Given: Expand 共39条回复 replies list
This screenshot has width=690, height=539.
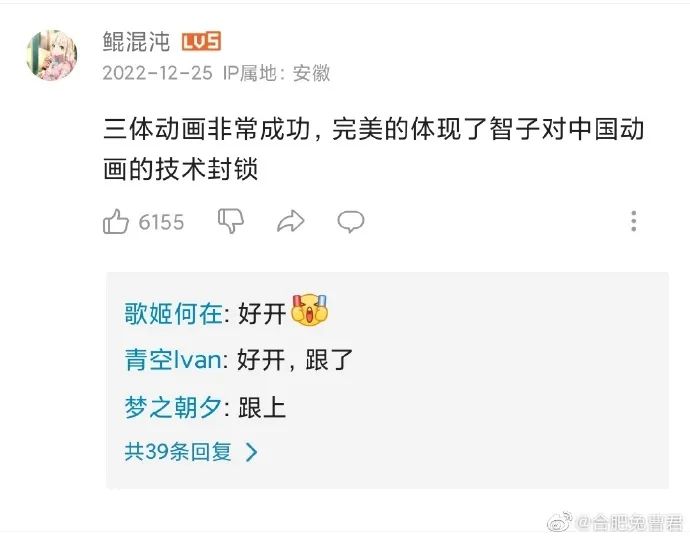Looking at the screenshot, I should click(x=191, y=452).
